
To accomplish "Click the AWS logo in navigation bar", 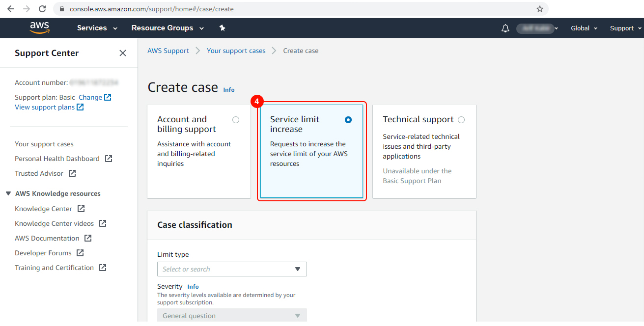I will click(39, 28).
